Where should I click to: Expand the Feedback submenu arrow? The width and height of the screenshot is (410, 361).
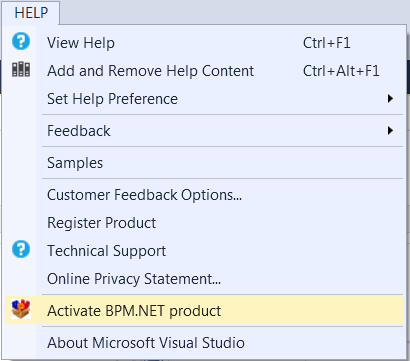pyautogui.click(x=390, y=130)
